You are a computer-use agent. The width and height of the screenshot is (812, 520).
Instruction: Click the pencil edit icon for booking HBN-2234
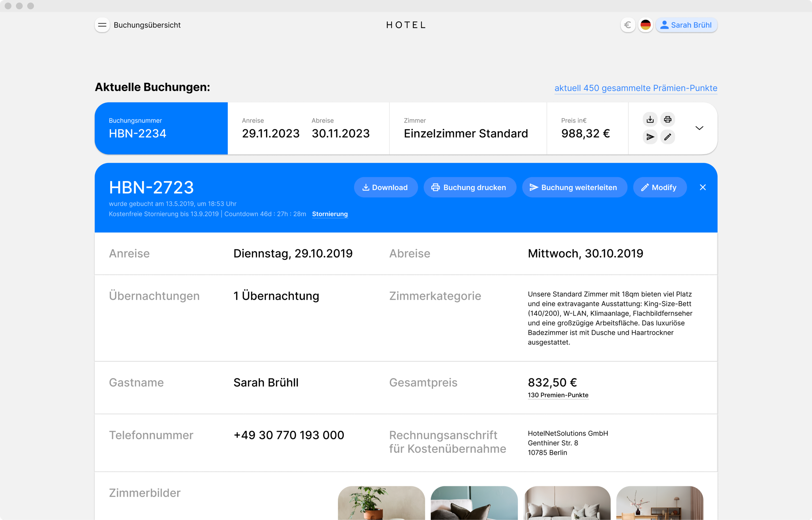click(667, 137)
